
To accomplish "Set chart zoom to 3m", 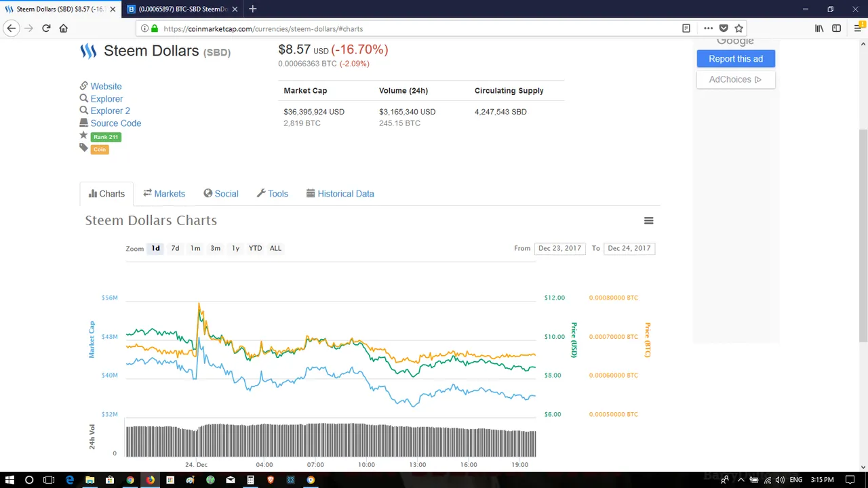I will click(x=216, y=248).
